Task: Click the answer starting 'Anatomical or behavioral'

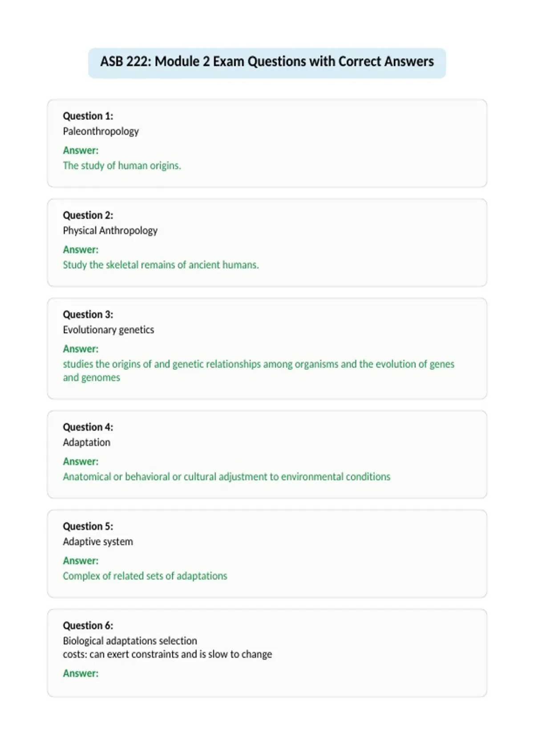Action: click(x=227, y=477)
